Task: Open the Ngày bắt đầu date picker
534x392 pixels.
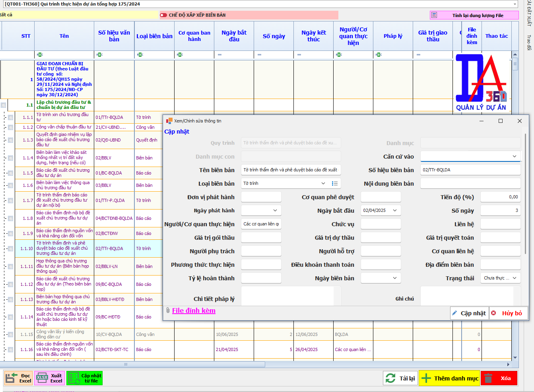Action: pos(395,210)
